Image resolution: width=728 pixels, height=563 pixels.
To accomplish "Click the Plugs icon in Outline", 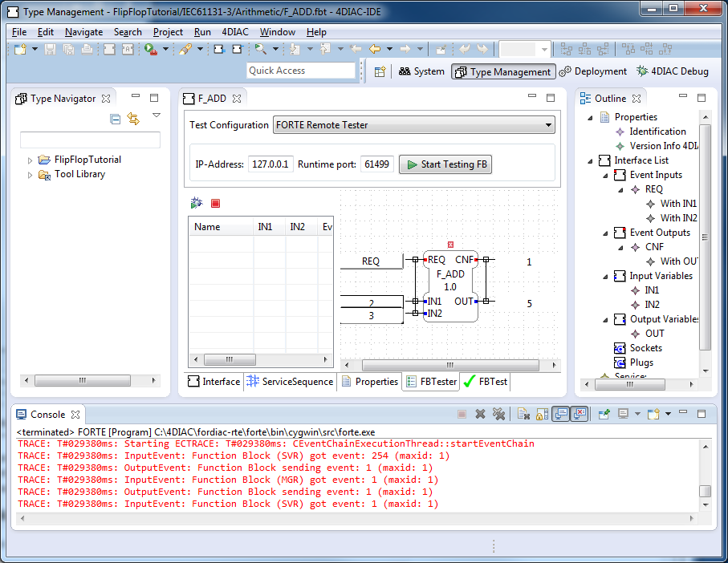I will (620, 363).
